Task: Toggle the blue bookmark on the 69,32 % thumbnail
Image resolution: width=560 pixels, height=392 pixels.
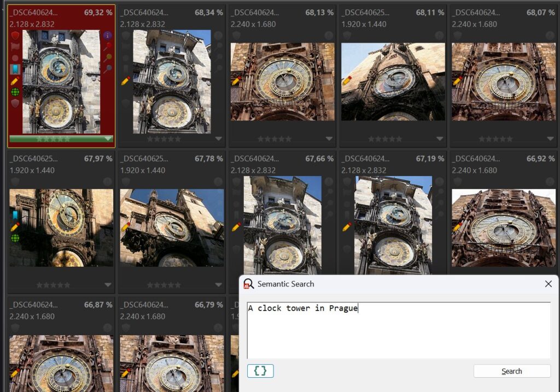Action: [15, 69]
